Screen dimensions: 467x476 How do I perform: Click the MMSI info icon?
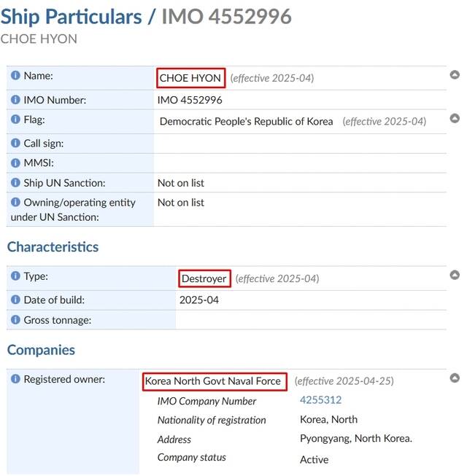(15, 163)
